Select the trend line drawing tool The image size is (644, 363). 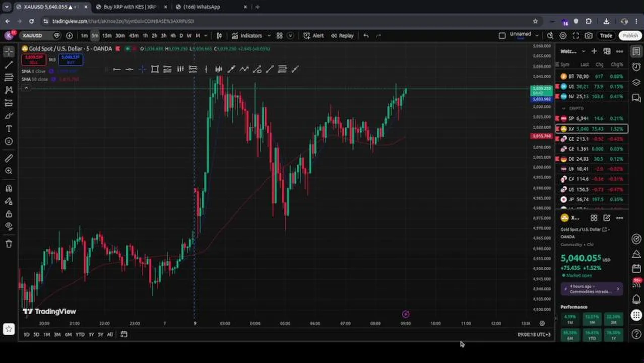click(9, 65)
